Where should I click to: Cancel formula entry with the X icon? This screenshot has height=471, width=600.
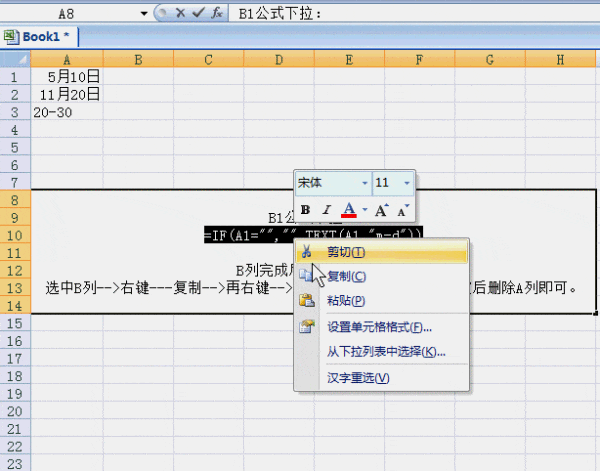180,13
